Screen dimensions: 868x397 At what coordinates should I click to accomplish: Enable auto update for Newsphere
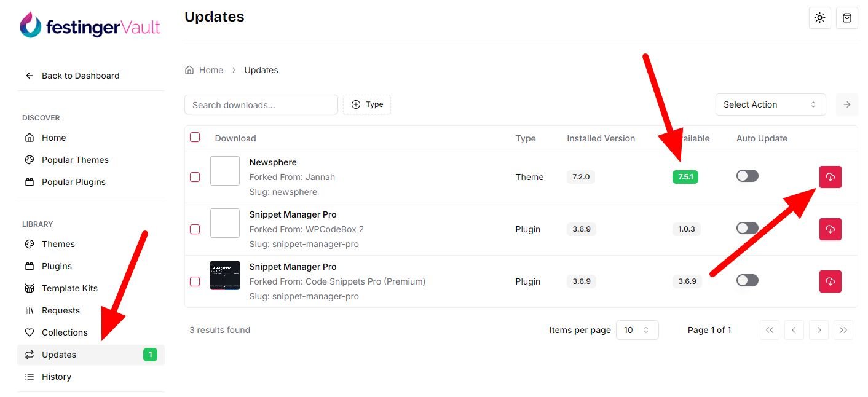pyautogui.click(x=748, y=176)
